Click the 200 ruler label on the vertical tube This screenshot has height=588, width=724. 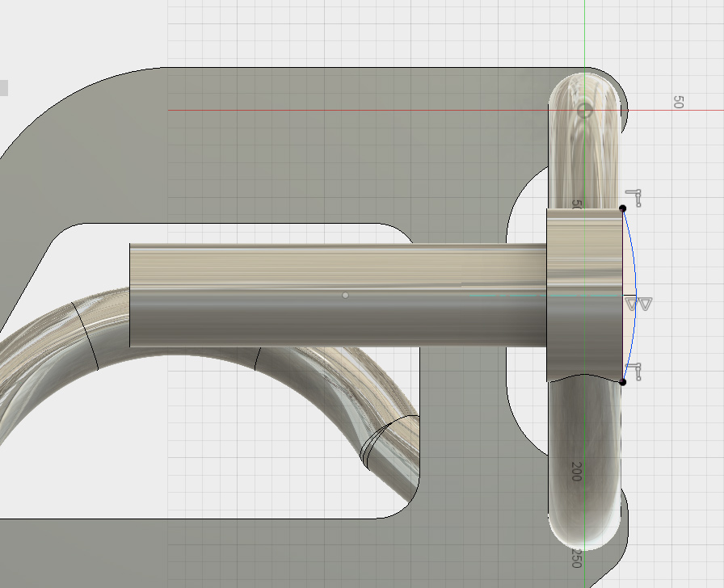click(x=576, y=472)
